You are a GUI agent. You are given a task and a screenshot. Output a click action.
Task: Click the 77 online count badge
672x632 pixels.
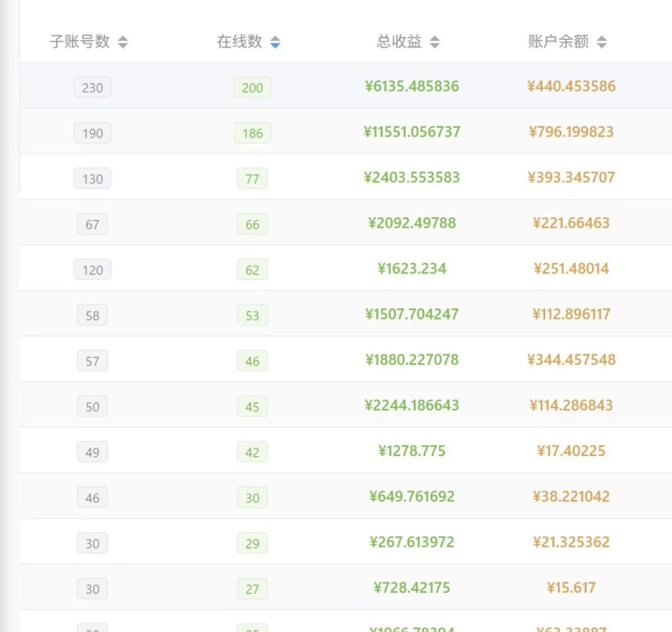[253, 179]
